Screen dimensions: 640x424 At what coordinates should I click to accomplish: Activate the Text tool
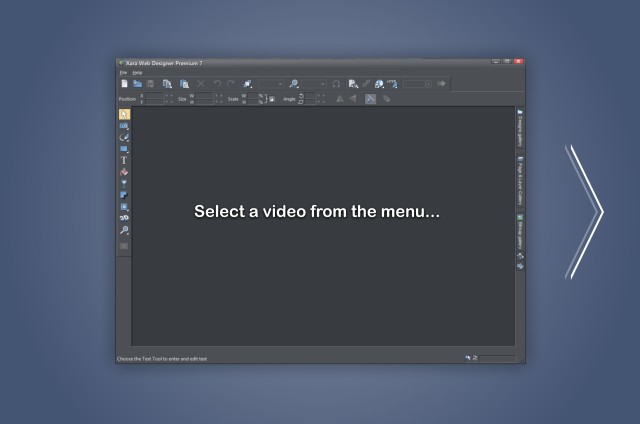point(124,160)
